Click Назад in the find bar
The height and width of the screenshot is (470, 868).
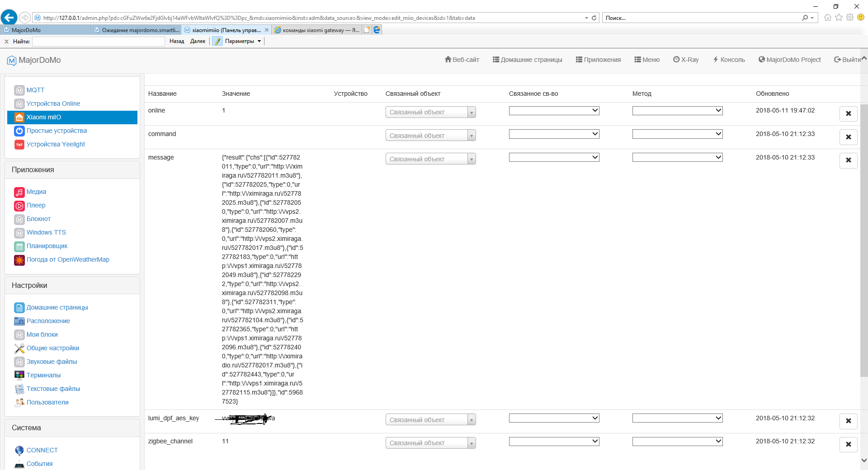coord(177,41)
